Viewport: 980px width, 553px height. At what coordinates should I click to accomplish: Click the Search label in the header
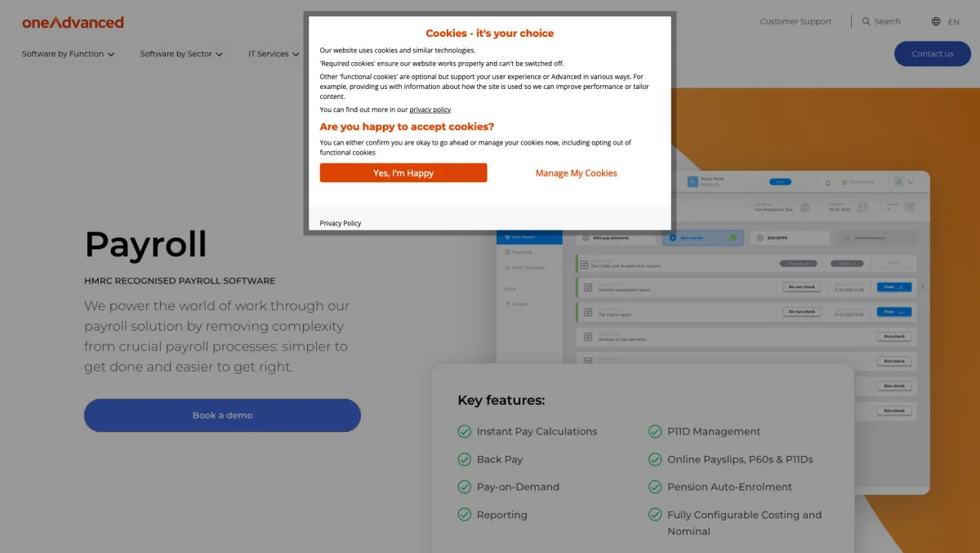pyautogui.click(x=887, y=22)
